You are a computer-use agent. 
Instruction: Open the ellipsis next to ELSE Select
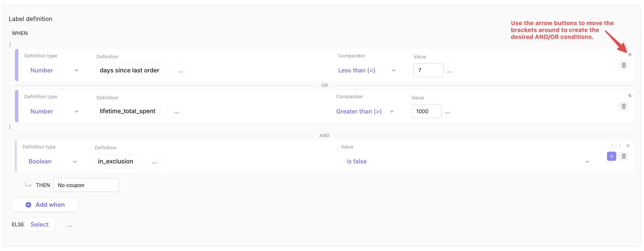[x=70, y=225]
